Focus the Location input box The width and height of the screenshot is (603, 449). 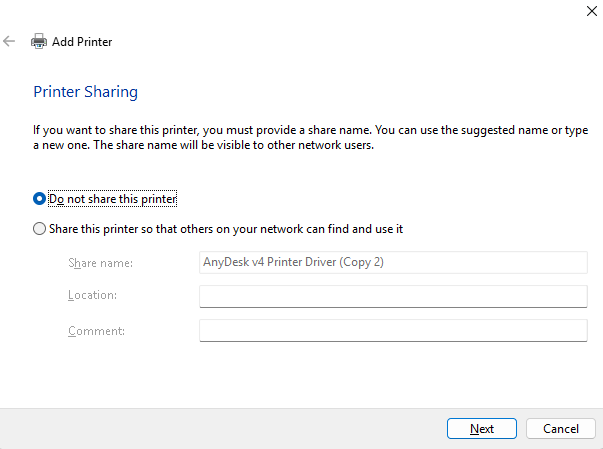tap(393, 296)
